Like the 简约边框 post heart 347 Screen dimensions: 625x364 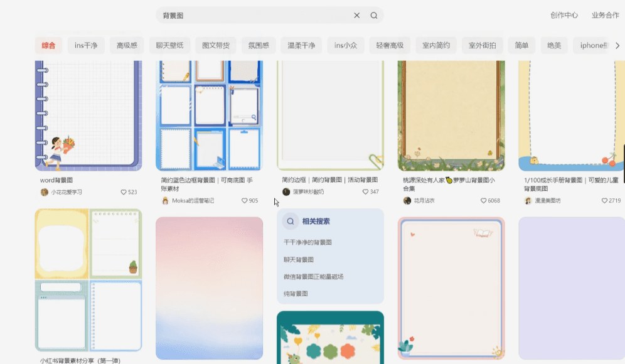[x=365, y=192]
